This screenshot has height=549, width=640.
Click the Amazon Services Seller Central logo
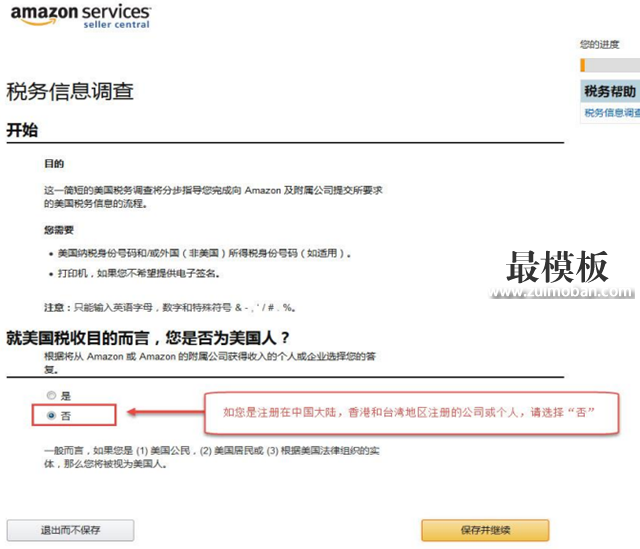coord(81,16)
